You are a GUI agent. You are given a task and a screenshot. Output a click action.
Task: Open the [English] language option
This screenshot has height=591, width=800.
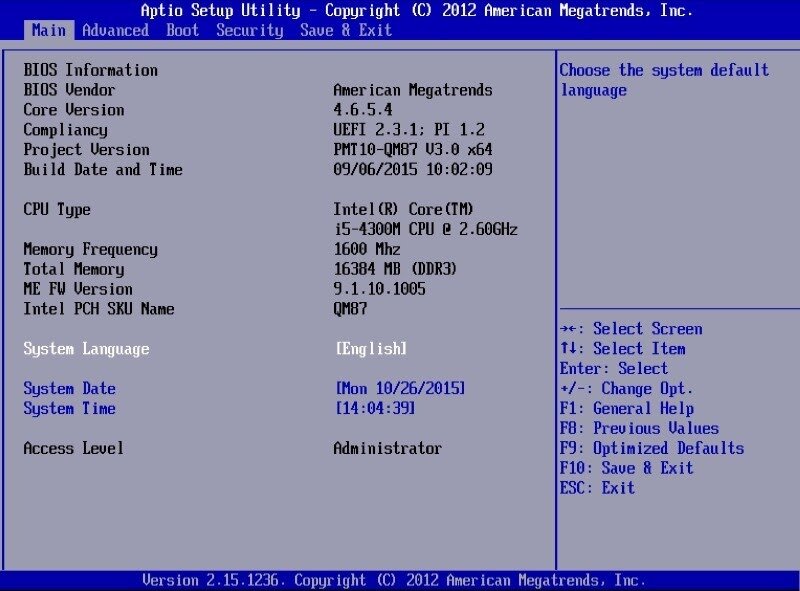[371, 349]
